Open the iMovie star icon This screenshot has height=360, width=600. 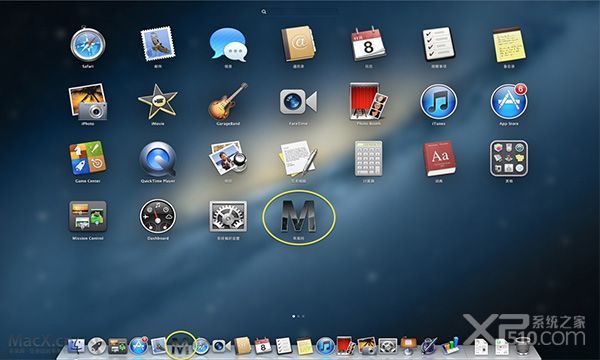click(158, 101)
